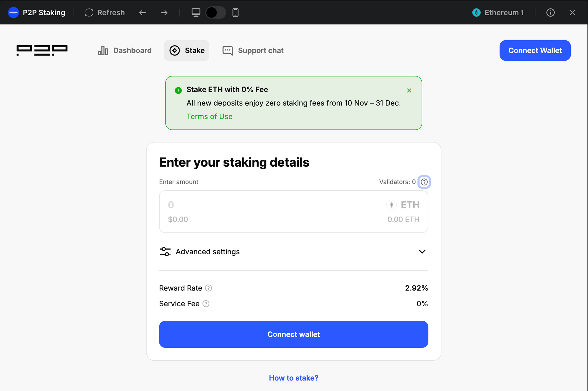The width and height of the screenshot is (588, 391).
Task: Open the Terms of Use link
Action: 209,117
